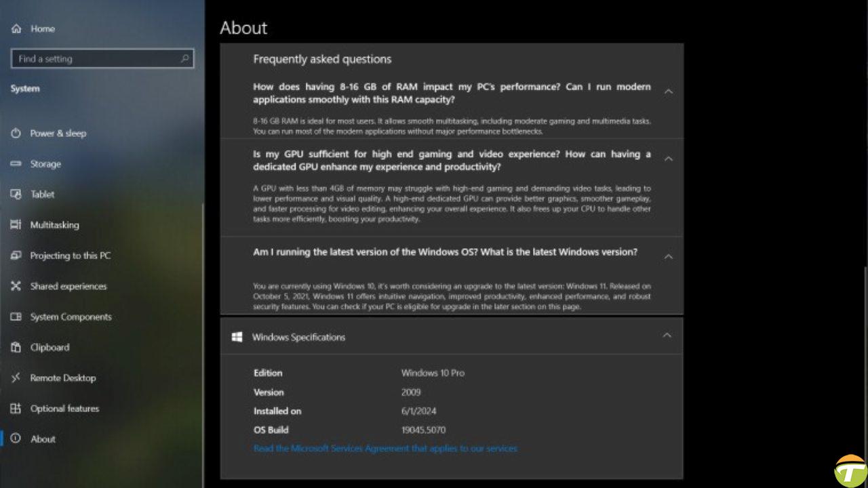Click the Clipboard icon
Image resolution: width=868 pixels, height=488 pixels.
tap(16, 348)
